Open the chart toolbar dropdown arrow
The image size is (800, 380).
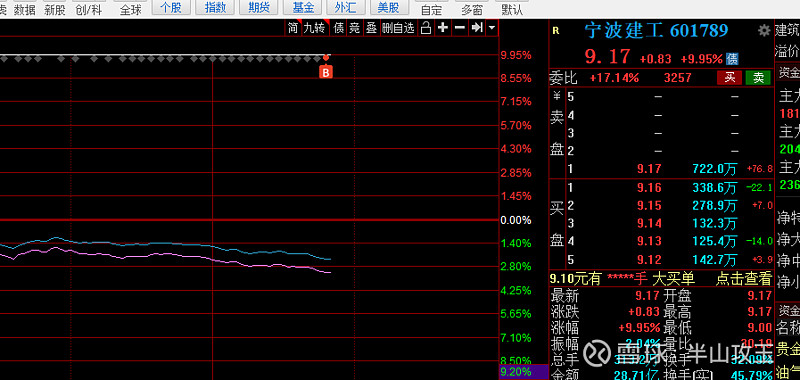click(492, 28)
